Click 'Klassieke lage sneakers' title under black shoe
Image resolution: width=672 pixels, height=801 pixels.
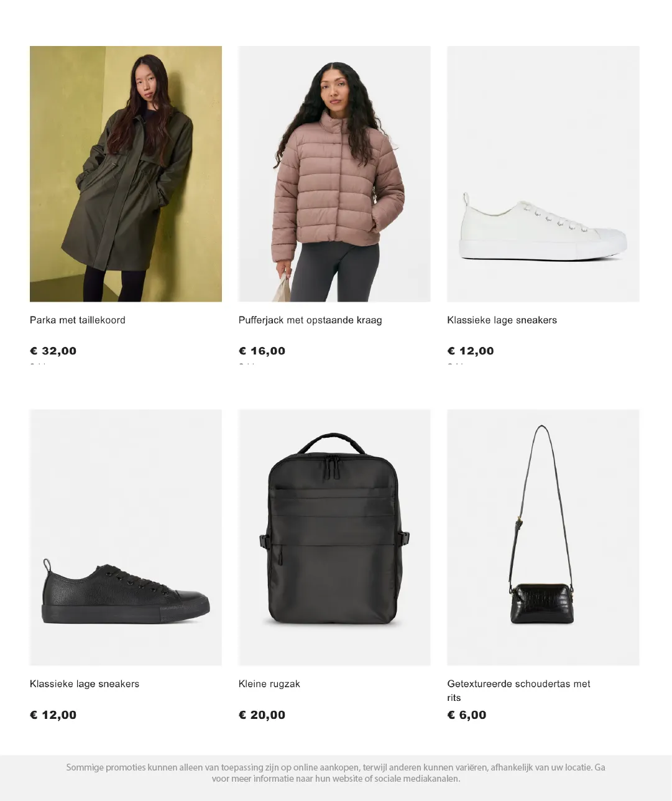(x=85, y=684)
